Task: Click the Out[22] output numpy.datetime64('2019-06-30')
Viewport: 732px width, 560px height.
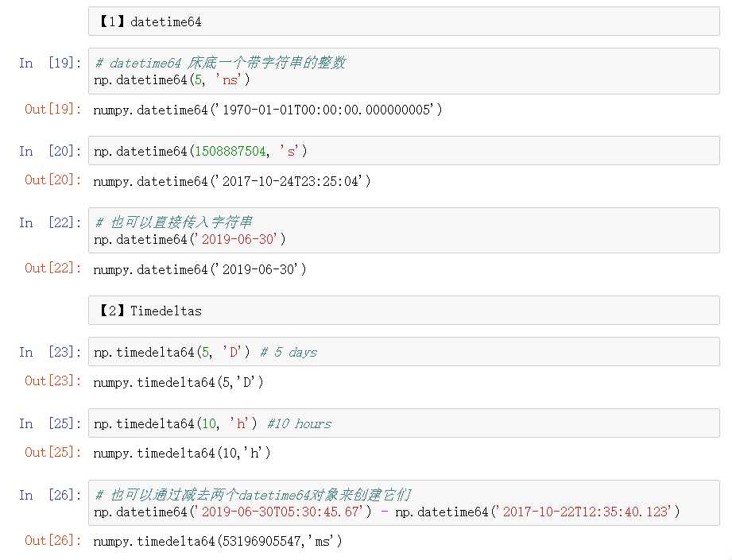Action: (199, 269)
